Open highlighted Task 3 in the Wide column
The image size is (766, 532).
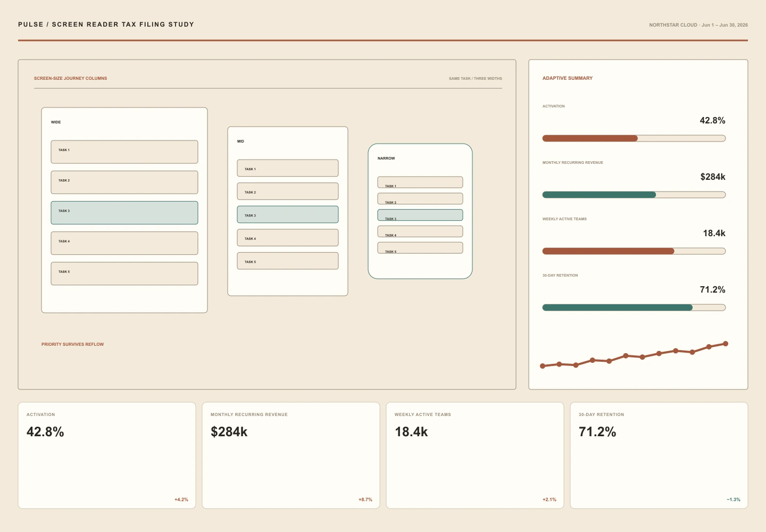pyautogui.click(x=124, y=213)
